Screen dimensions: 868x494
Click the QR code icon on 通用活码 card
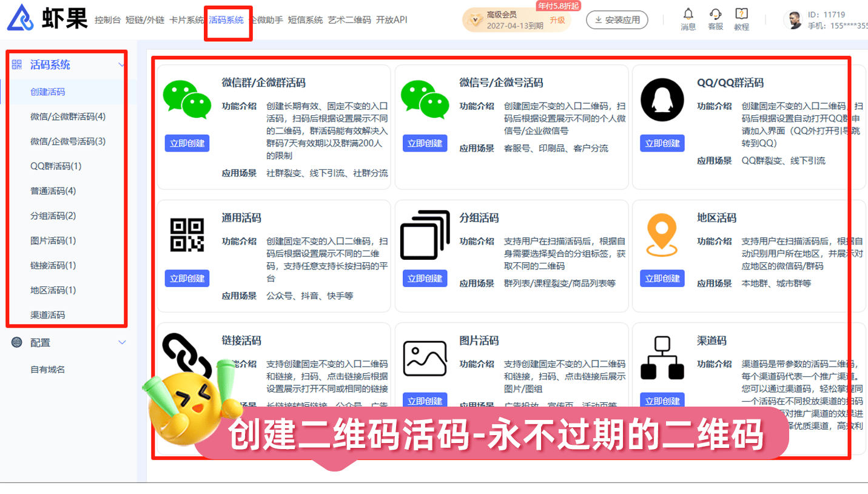click(187, 235)
